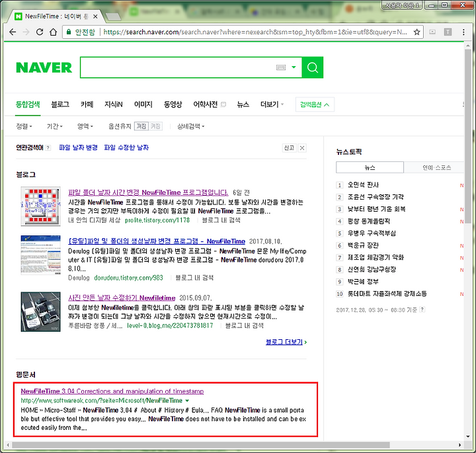Click related search 파일 날짜 변경
476x453 pixels.
tap(78, 148)
